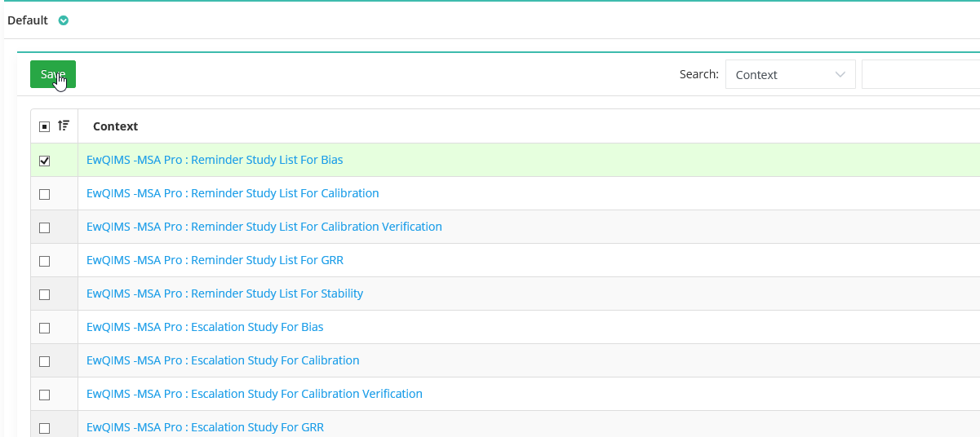Check Reminder Study List For Calibration Verification checkbox
This screenshot has width=980, height=437.
(x=44, y=227)
